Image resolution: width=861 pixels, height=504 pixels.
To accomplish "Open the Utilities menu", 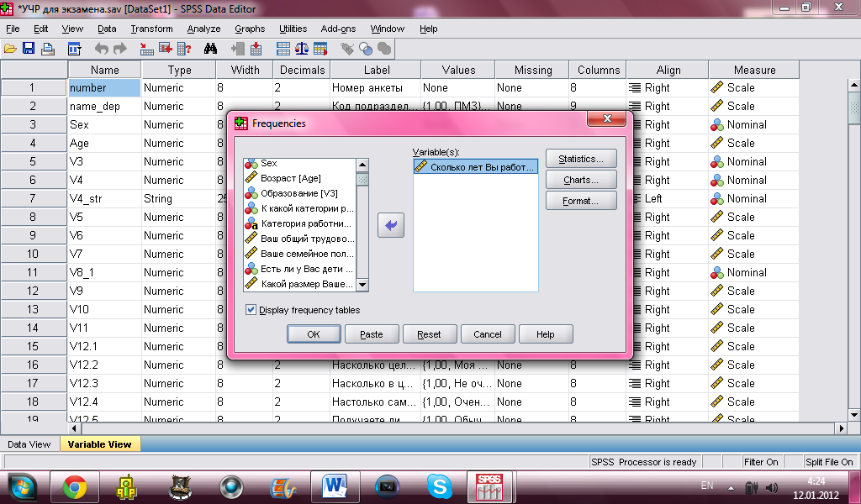I will (x=293, y=29).
